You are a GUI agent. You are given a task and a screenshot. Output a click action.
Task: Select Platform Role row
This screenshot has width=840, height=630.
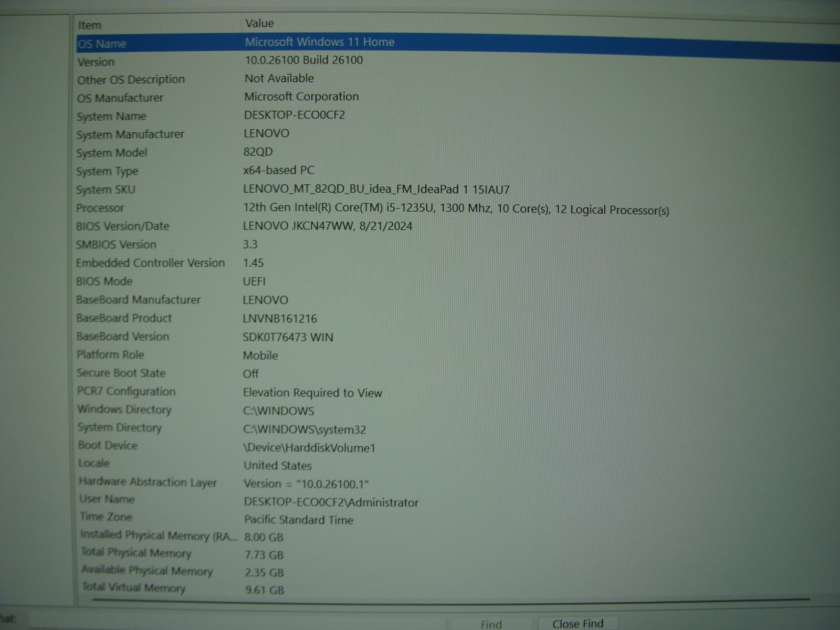[110, 355]
